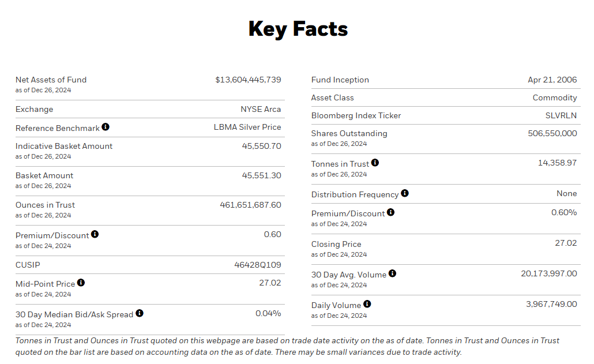Click the Shares Outstanding value 506,550,000
This screenshot has width=594, height=364.
tap(552, 133)
